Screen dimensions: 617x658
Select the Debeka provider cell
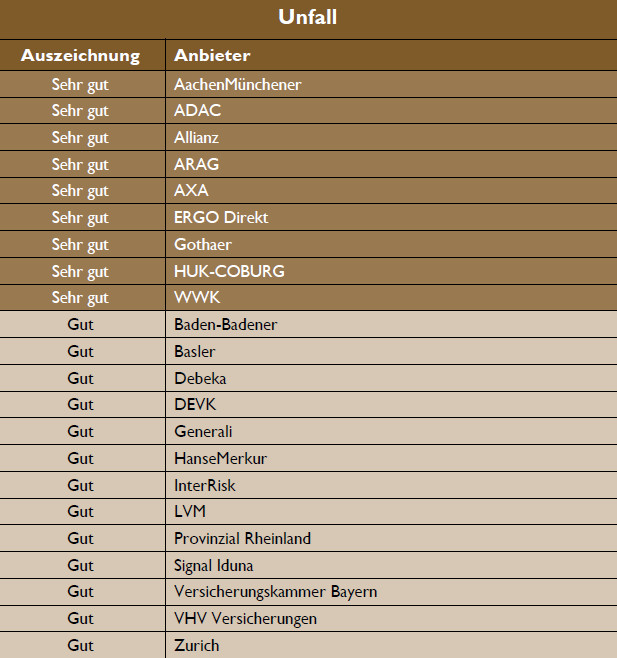[200, 378]
